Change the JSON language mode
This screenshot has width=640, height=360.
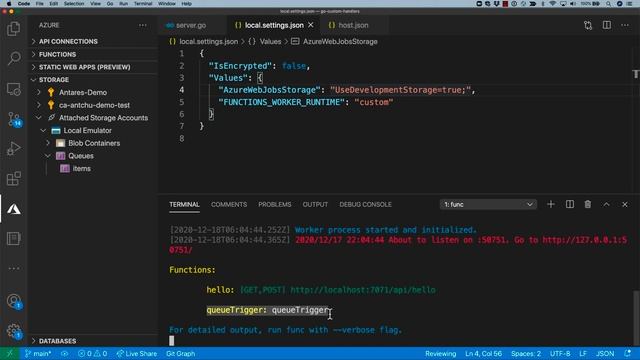click(x=605, y=353)
